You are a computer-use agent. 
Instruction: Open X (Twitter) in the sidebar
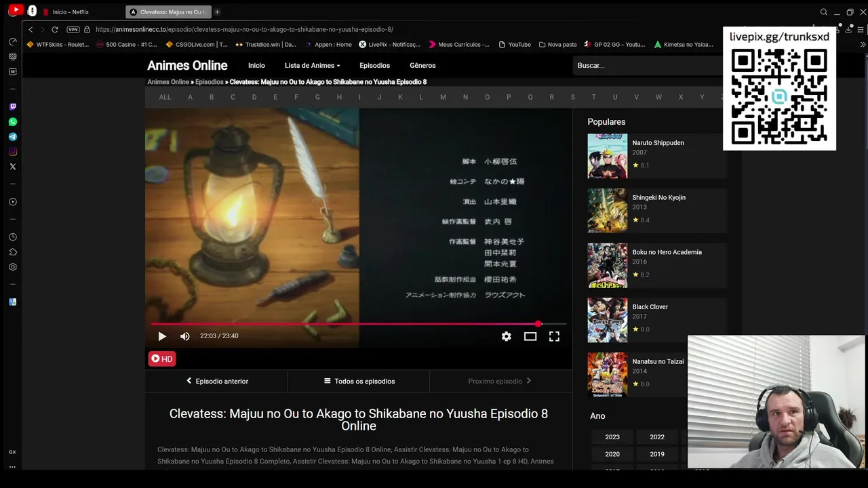(x=12, y=167)
